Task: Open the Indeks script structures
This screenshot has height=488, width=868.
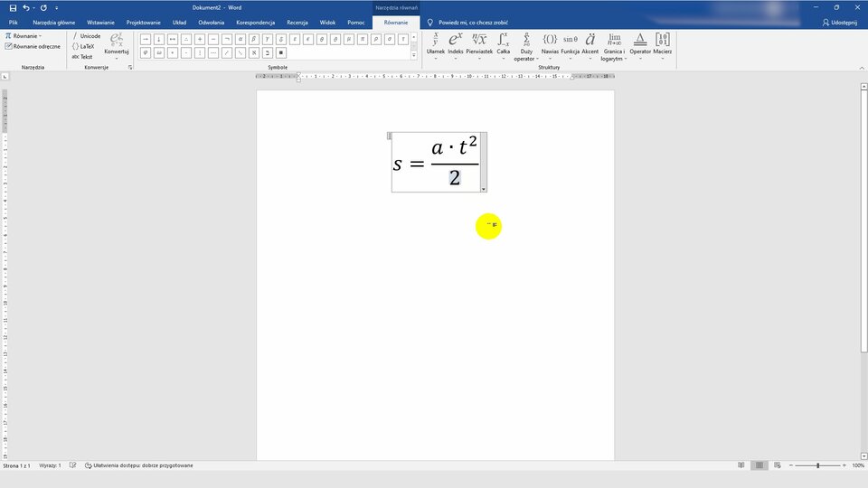Action: tap(456, 43)
